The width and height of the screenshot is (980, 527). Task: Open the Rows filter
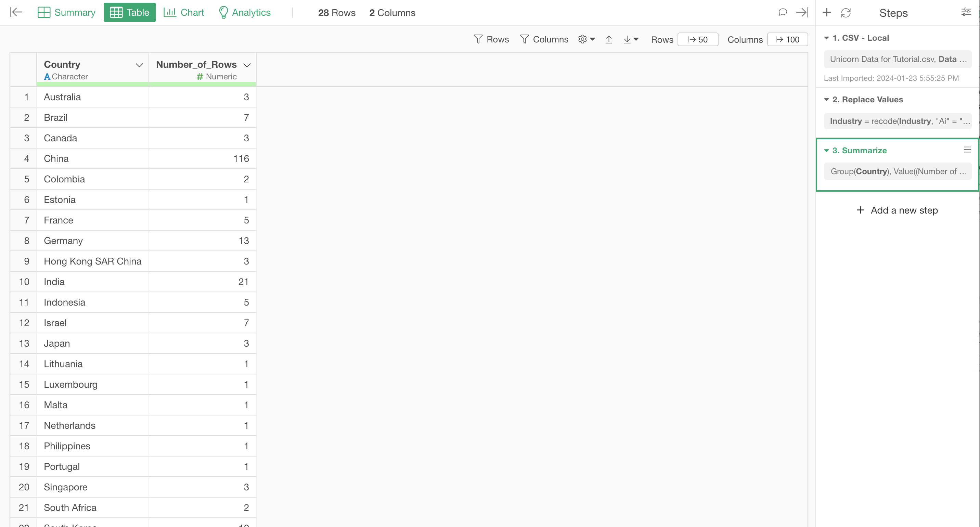pos(491,40)
